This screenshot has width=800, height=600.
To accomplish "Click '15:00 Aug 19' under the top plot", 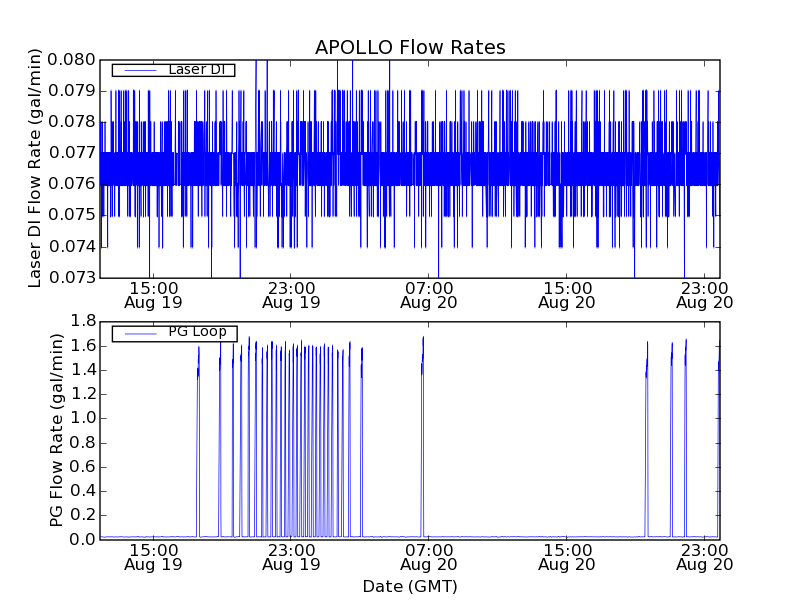I will pos(153,295).
